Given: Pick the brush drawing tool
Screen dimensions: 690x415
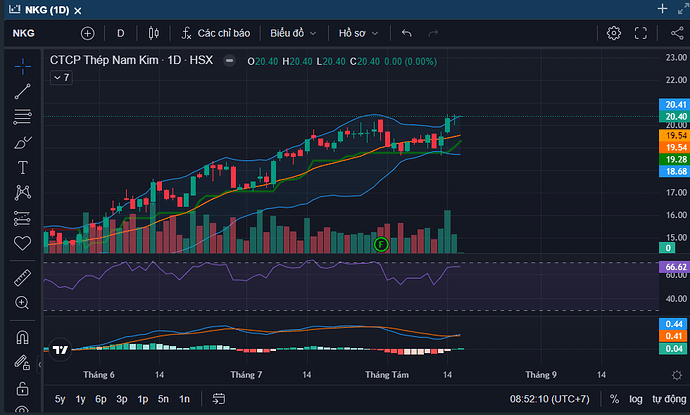Looking at the screenshot, I should click(22, 143).
